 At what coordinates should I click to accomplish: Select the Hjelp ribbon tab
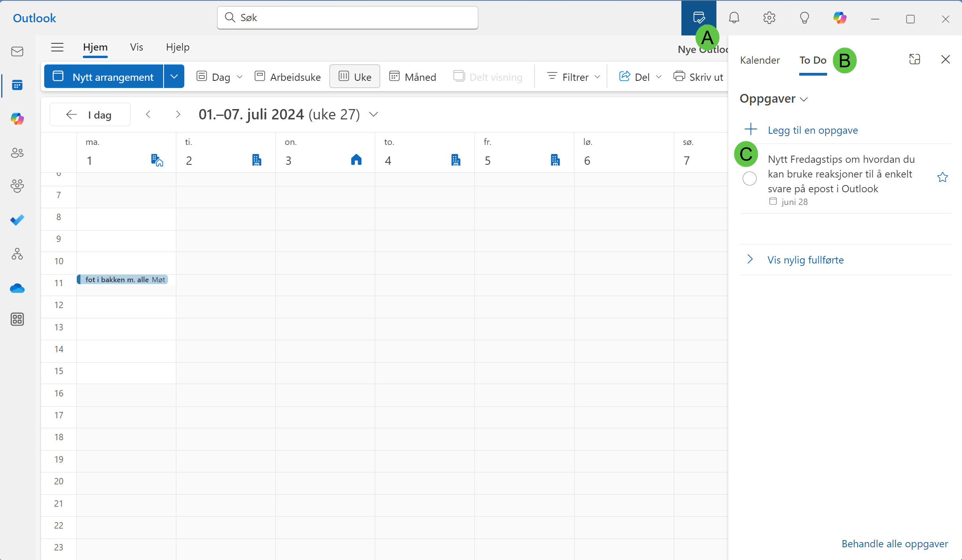(x=178, y=47)
